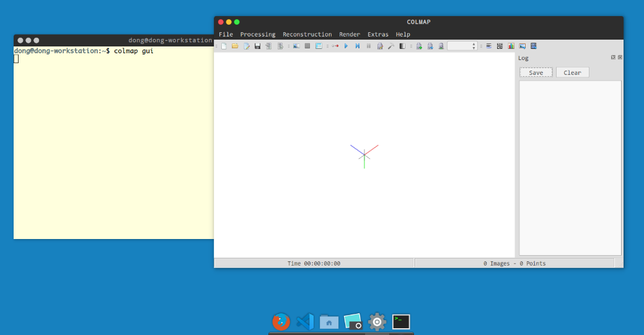Screen dimensions: 644x335
Task: Toggle the log panel via toolbar icon
Action: coord(489,46)
